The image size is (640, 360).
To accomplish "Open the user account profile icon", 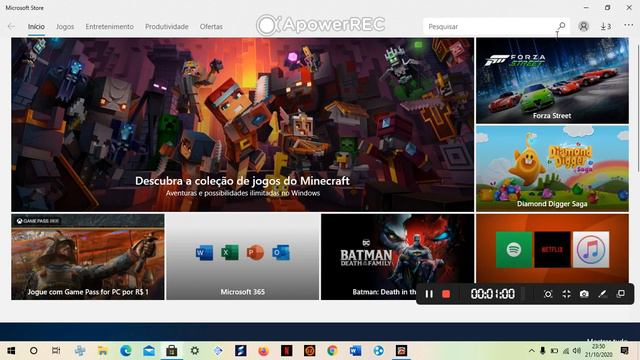I will click(583, 26).
